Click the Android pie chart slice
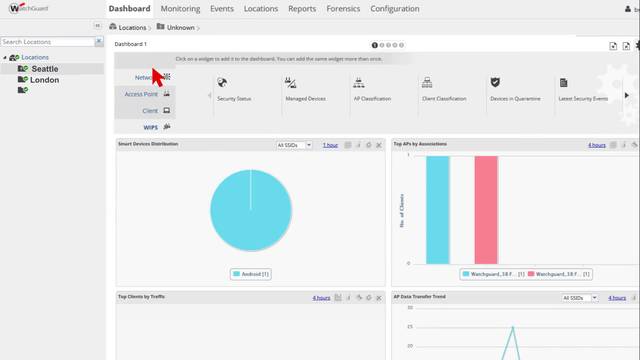Image resolution: width=640 pixels, height=360 pixels. pos(251,211)
